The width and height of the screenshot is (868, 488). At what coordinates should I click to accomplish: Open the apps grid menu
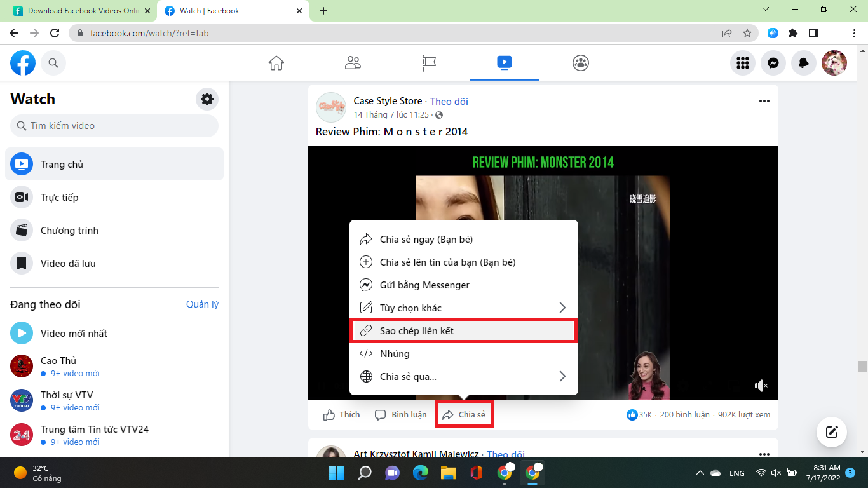point(743,63)
